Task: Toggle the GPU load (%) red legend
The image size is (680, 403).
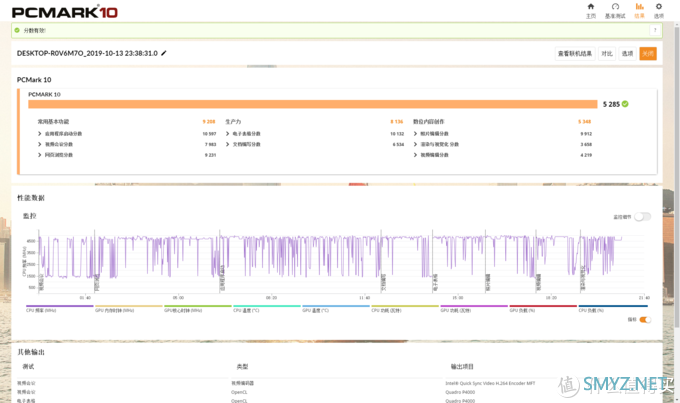Action: coord(543,308)
